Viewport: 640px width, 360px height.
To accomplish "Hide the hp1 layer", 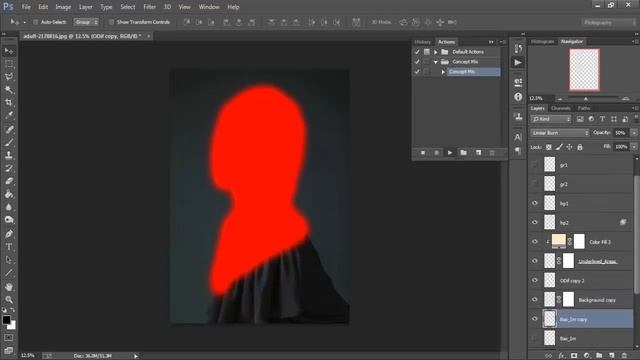I will 535,203.
